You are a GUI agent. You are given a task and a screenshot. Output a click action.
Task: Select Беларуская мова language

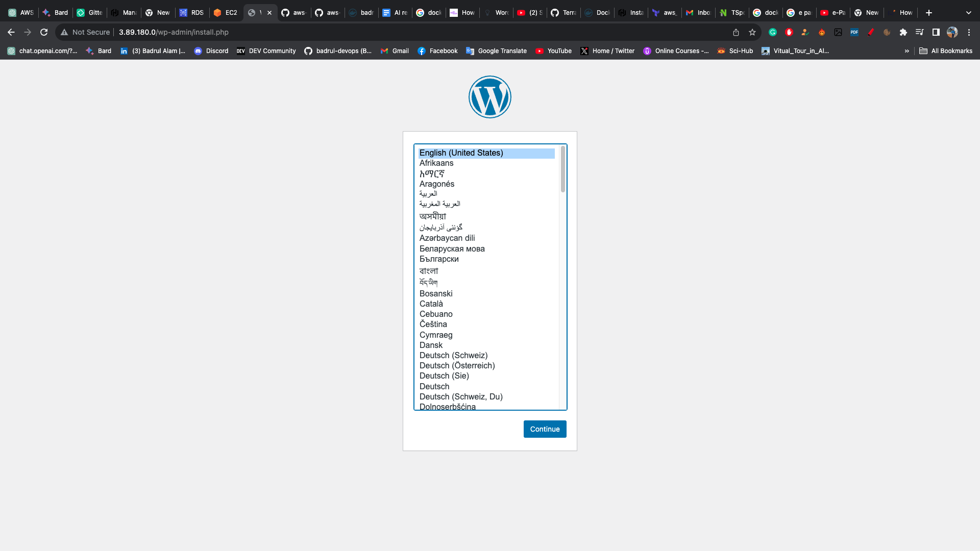486,249
